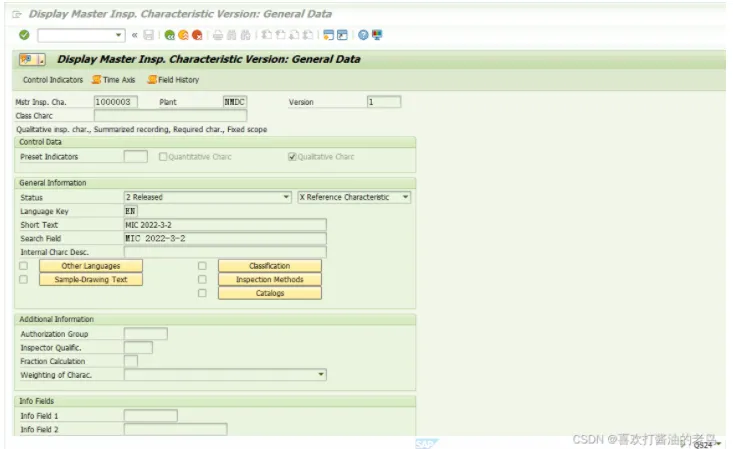733x449 pixels.
Task: Open the Time Axis
Action: coord(114,80)
